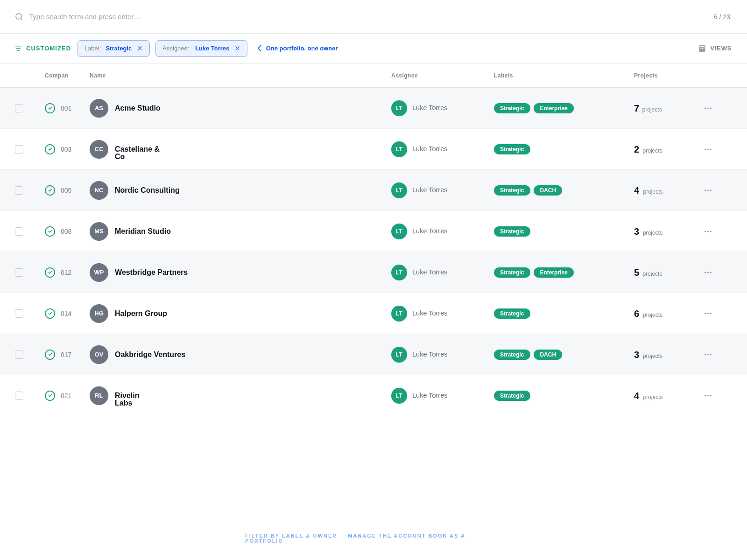
Task: Click the '7 projects' count for Acme Studio
Action: coord(648,109)
